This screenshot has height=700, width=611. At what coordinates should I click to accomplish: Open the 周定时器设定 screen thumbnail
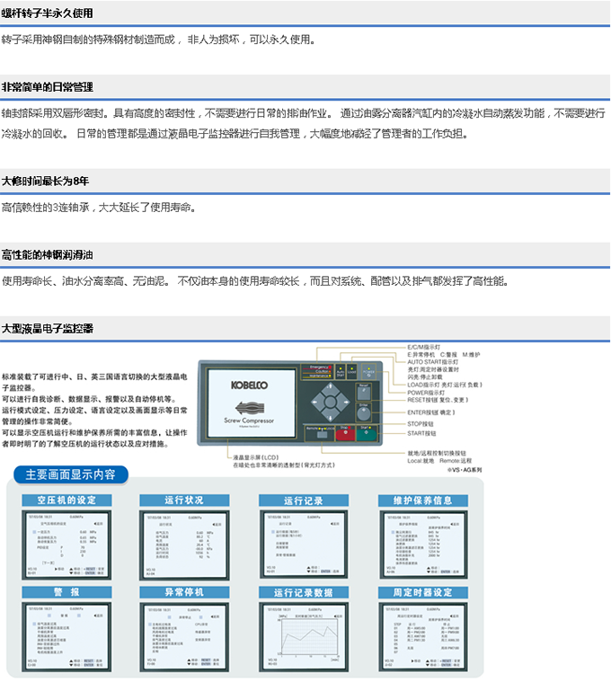click(x=423, y=637)
